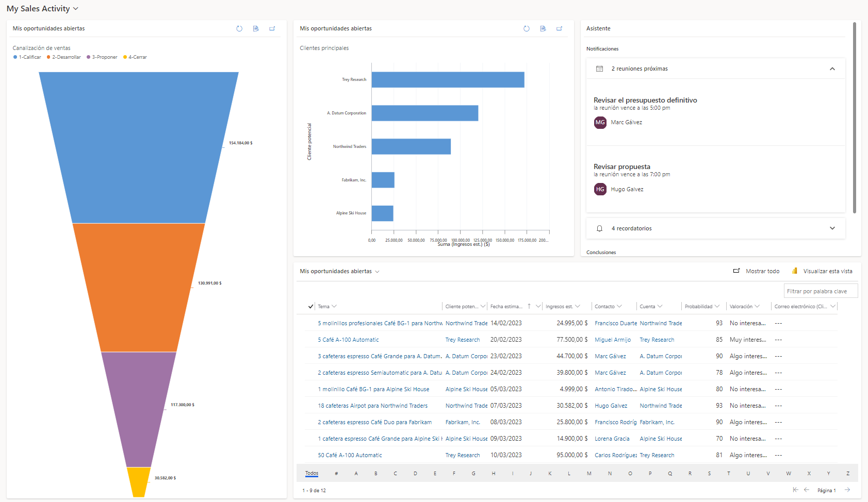Open Ingresos est. column dropdown

[578, 306]
